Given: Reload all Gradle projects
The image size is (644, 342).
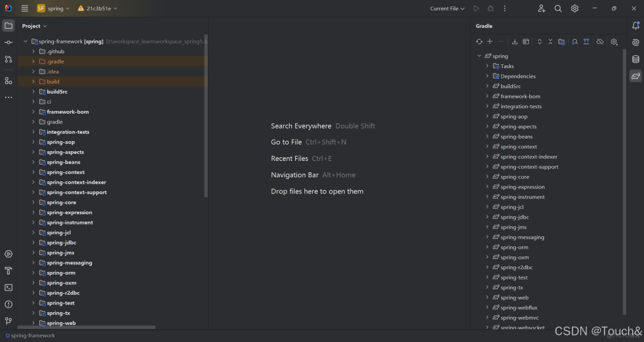Looking at the screenshot, I should [479, 41].
